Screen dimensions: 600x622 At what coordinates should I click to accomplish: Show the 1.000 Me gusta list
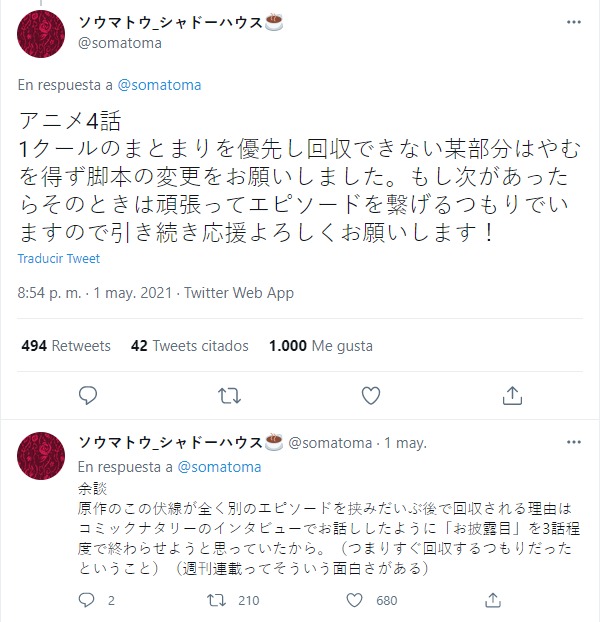tap(320, 346)
